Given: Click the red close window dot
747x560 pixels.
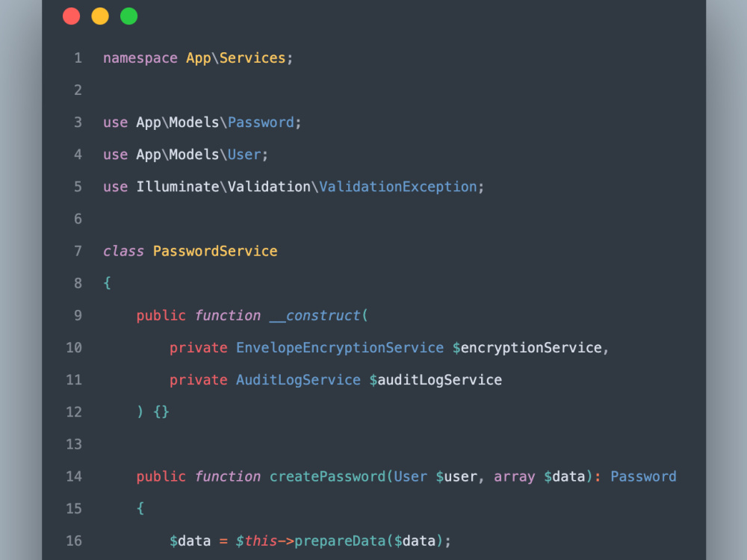Looking at the screenshot, I should [72, 16].
